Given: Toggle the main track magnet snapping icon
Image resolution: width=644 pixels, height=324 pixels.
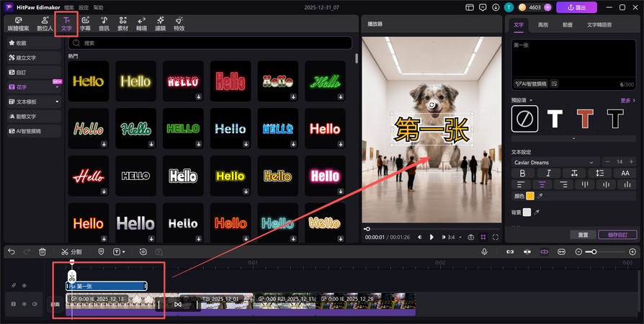Looking at the screenshot, I should click(510, 252).
